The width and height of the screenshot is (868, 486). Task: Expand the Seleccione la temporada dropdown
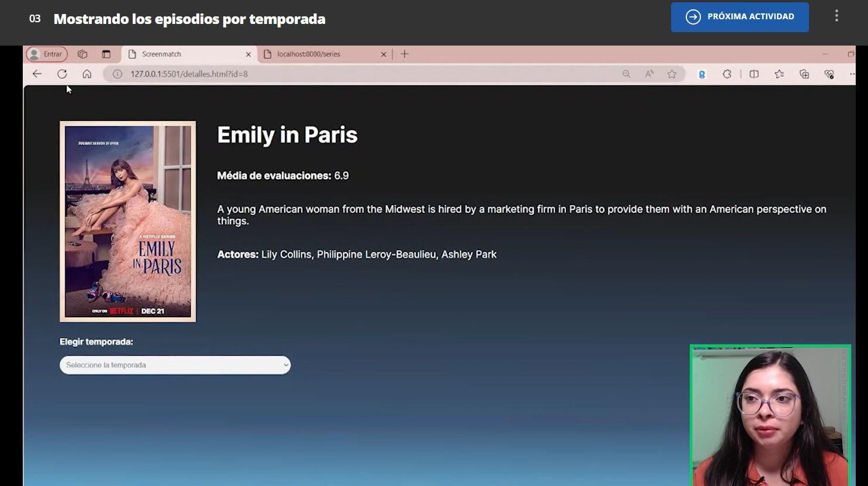click(175, 365)
